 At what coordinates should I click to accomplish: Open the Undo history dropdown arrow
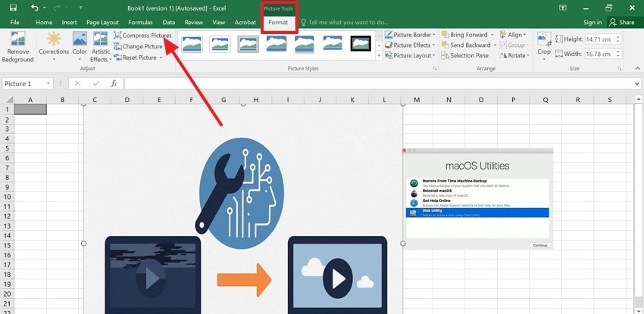tap(45, 8)
